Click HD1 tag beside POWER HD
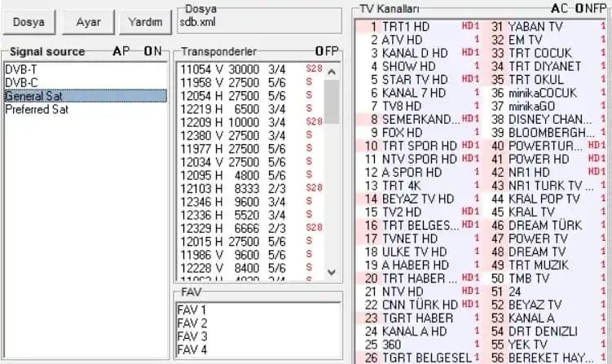This screenshot has width=612, height=364. [x=597, y=159]
